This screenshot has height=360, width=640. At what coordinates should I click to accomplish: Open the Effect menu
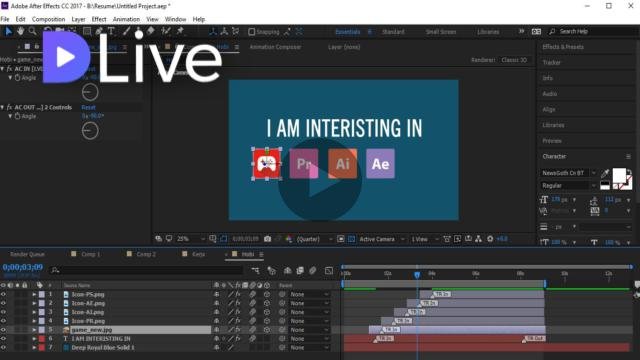pos(99,19)
